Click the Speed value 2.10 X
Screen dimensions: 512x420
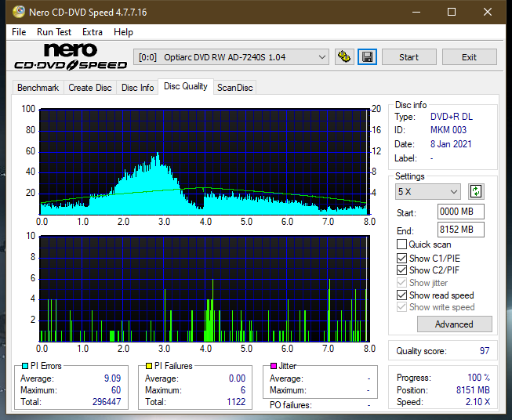478,402
